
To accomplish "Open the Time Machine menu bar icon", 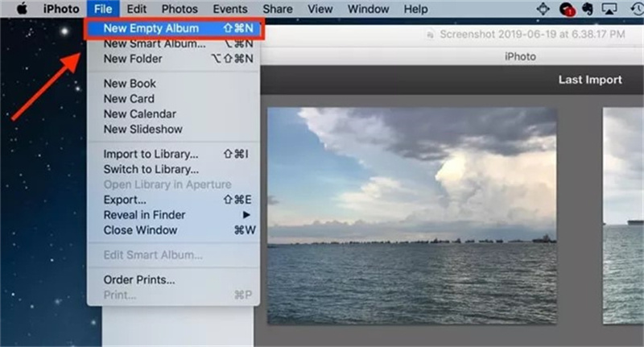I will 637,9.
